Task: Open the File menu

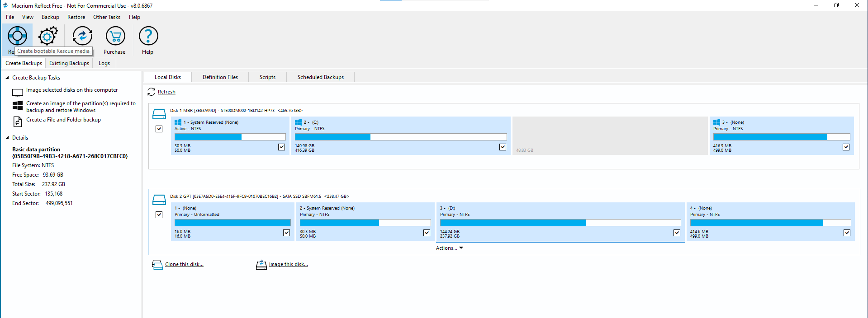Action: [x=10, y=17]
